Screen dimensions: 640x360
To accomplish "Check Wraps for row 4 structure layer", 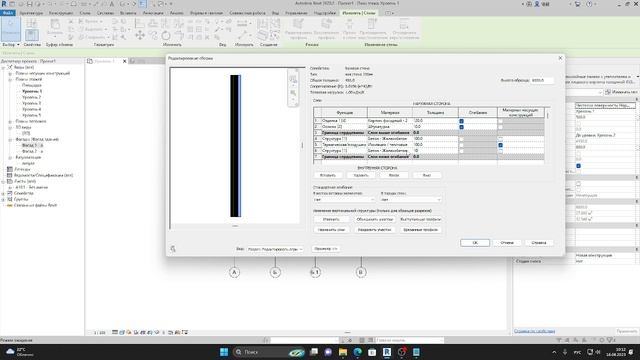I will click(x=461, y=139).
